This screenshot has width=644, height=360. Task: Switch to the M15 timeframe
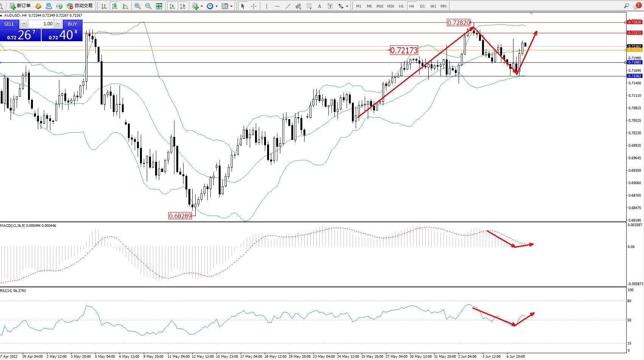click(380, 6)
